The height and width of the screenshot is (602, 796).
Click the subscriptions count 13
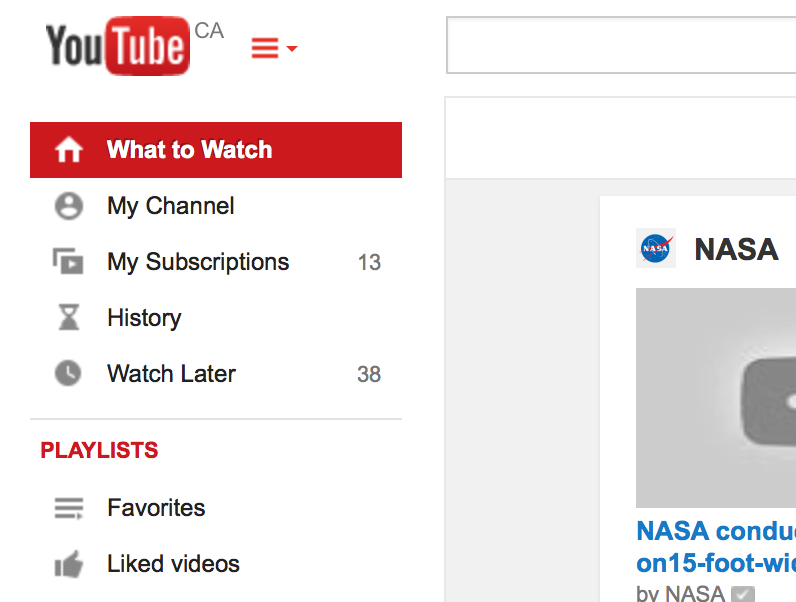pyautogui.click(x=369, y=262)
